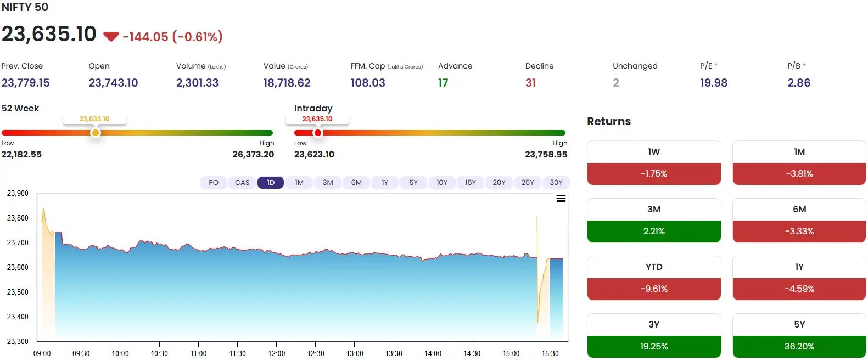The width and height of the screenshot is (868, 361).
Task: Select the PO chart range
Action: (x=214, y=183)
